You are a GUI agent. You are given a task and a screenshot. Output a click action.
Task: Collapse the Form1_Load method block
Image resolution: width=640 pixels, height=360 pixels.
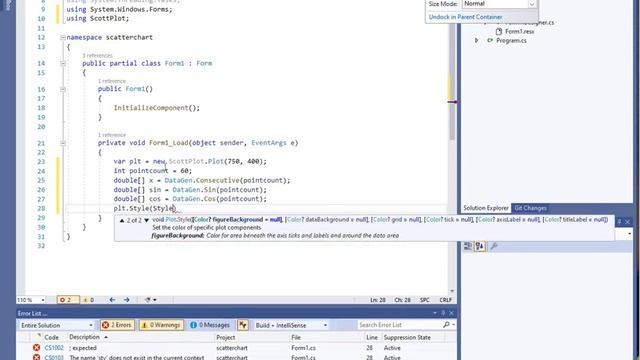click(x=63, y=143)
